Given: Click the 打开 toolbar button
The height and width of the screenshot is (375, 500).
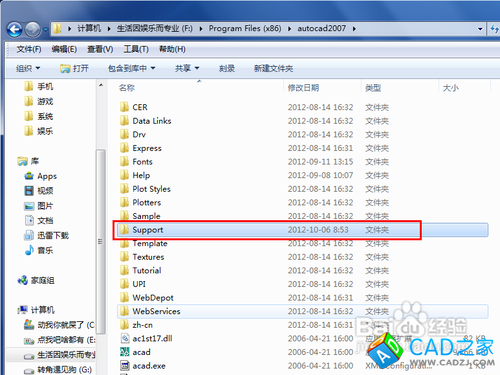Looking at the screenshot, I should point(74,68).
